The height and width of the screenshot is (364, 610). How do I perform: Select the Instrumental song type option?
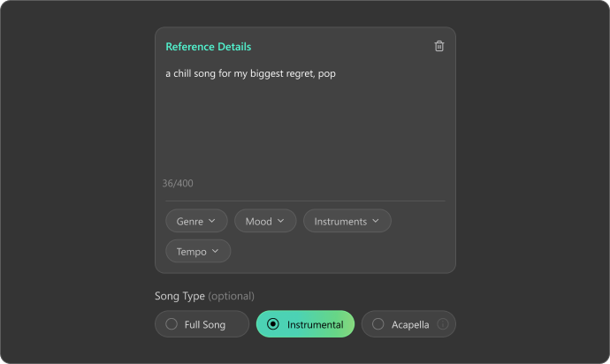pyautogui.click(x=305, y=324)
